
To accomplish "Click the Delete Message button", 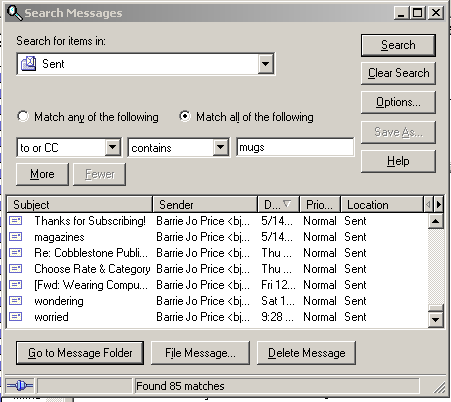I will (x=306, y=353).
